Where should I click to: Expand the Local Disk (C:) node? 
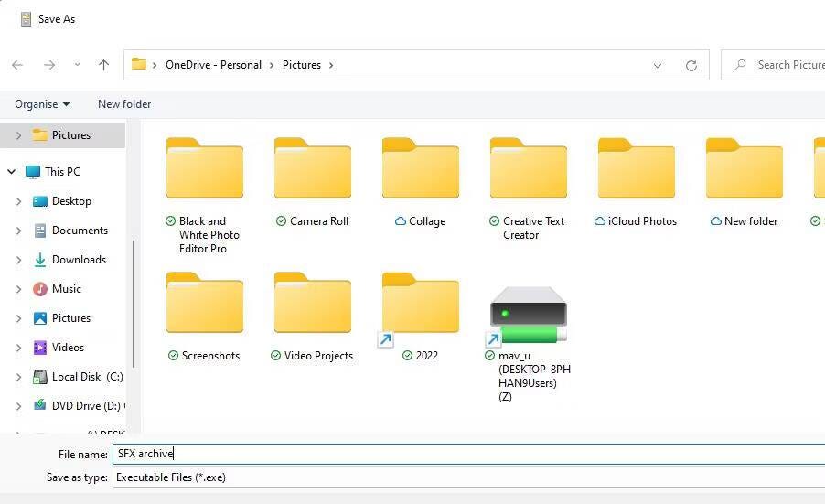point(19,377)
